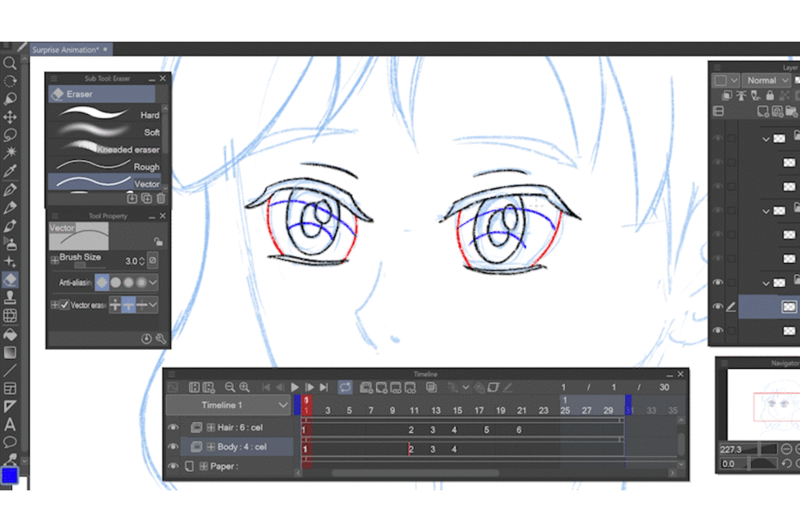The image size is (800, 532).
Task: Zoom in the timeline
Action: point(244,388)
